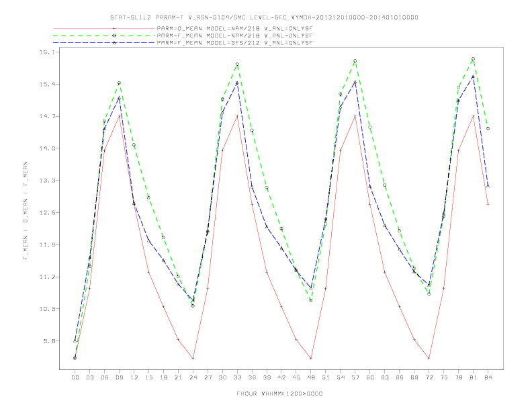The width and height of the screenshot is (532, 411).
Task: Click x-axis tick label 48
Action: 311,377
